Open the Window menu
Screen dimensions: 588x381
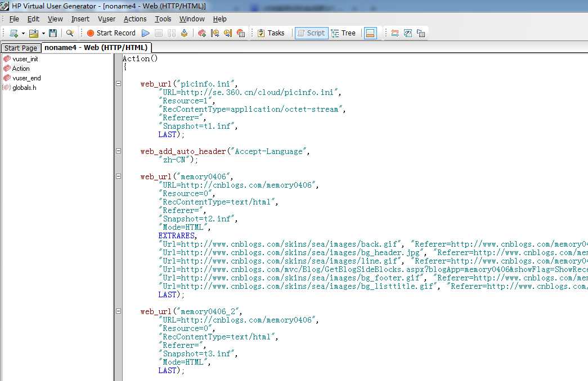point(192,19)
